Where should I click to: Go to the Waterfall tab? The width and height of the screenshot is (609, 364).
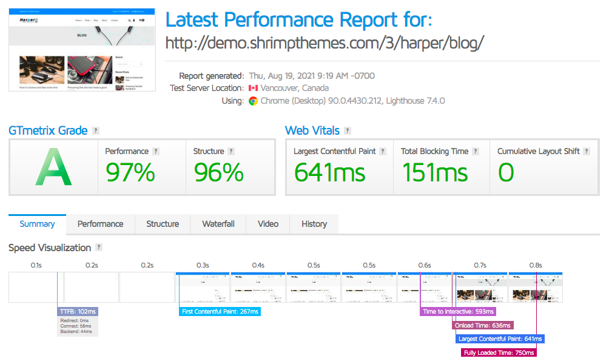tap(218, 224)
